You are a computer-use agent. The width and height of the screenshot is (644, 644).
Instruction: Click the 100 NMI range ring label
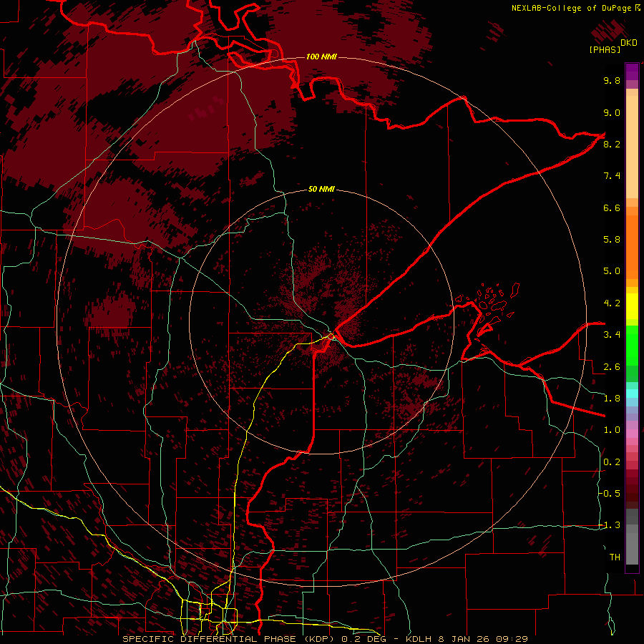(x=321, y=57)
